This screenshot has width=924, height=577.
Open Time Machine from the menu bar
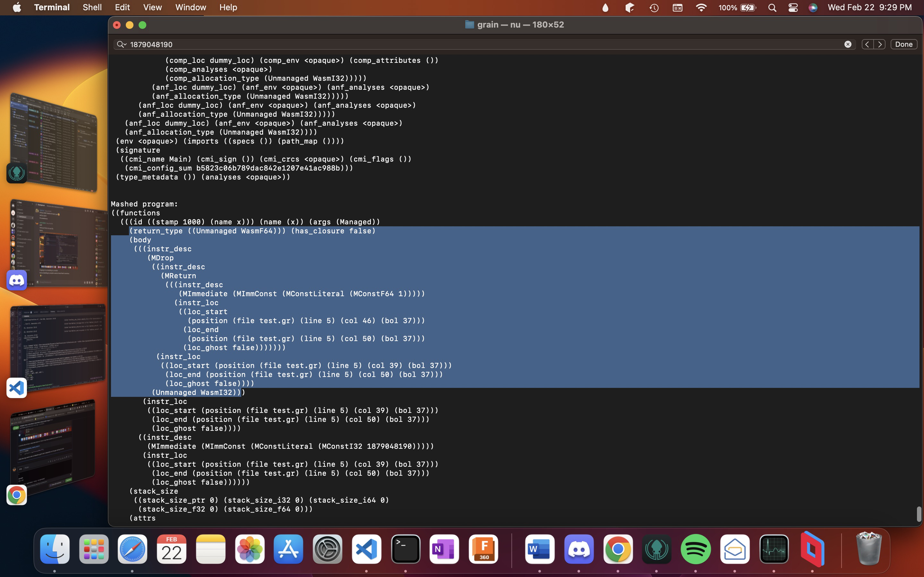click(x=654, y=7)
